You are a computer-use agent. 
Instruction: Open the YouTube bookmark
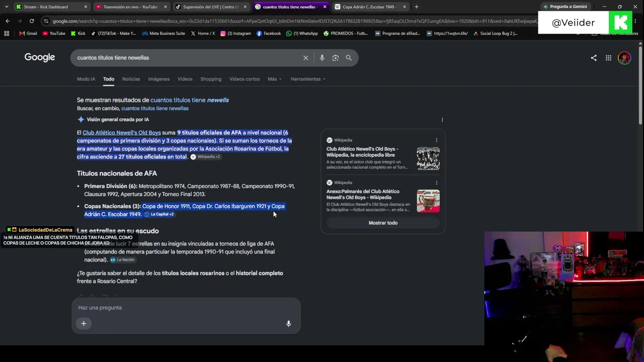(x=54, y=33)
